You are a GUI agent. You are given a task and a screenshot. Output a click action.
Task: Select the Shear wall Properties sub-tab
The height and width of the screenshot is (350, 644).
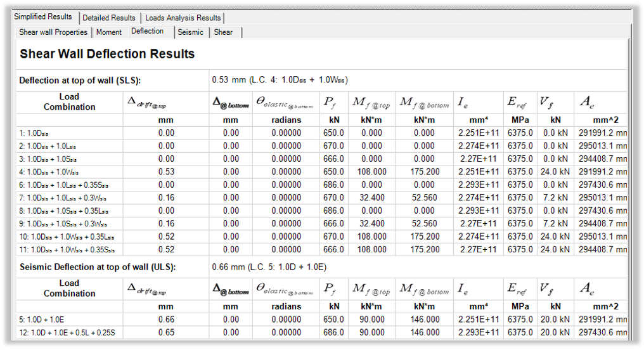click(x=53, y=32)
